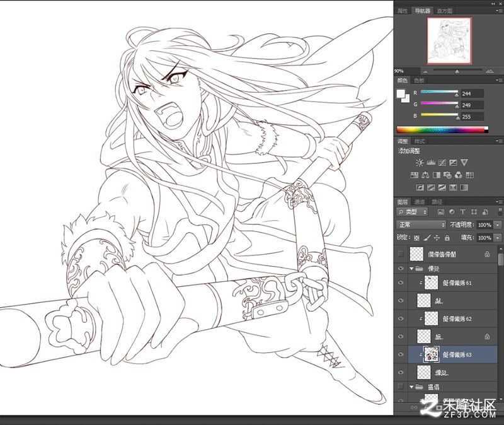504x425 pixels.
Task: Add a Gradient Map adjustment
Action: click(464, 187)
